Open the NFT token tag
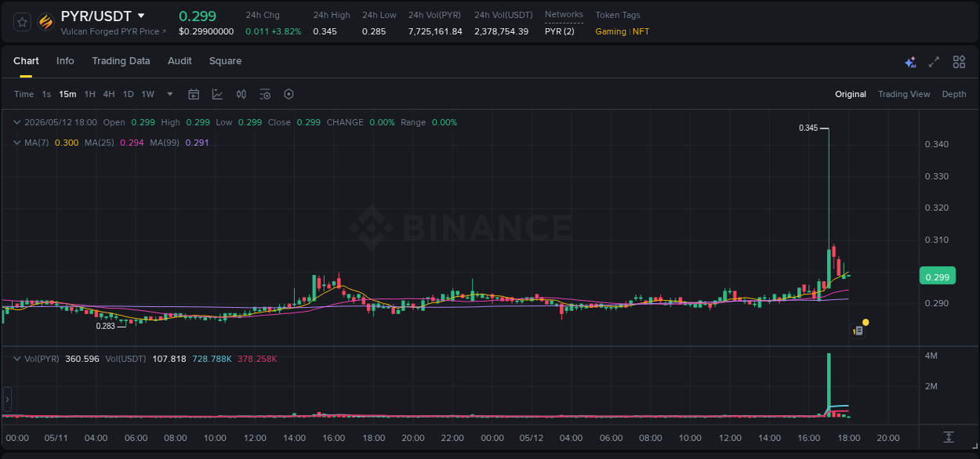980x459 pixels. (641, 31)
